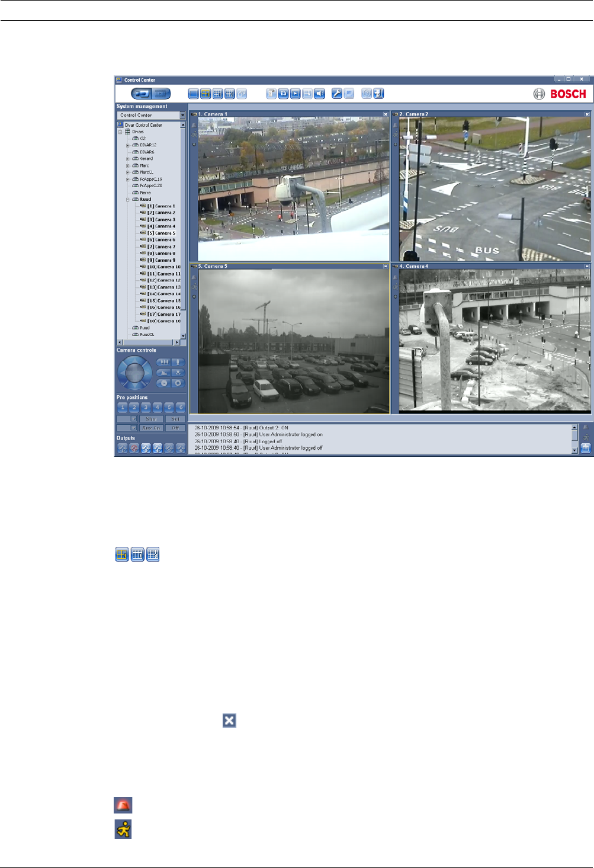Expand the Marc tree node
Screen dimensions: 594x868
coord(127,166)
